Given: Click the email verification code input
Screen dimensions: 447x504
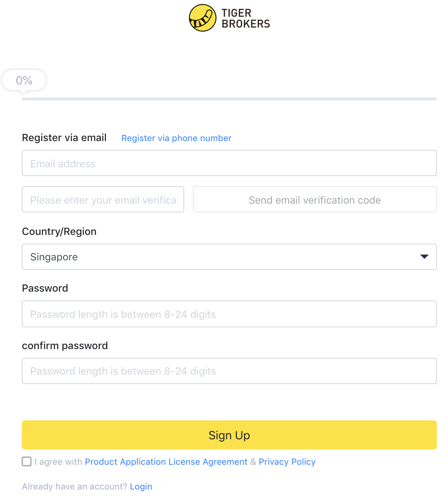Looking at the screenshot, I should click(103, 200).
